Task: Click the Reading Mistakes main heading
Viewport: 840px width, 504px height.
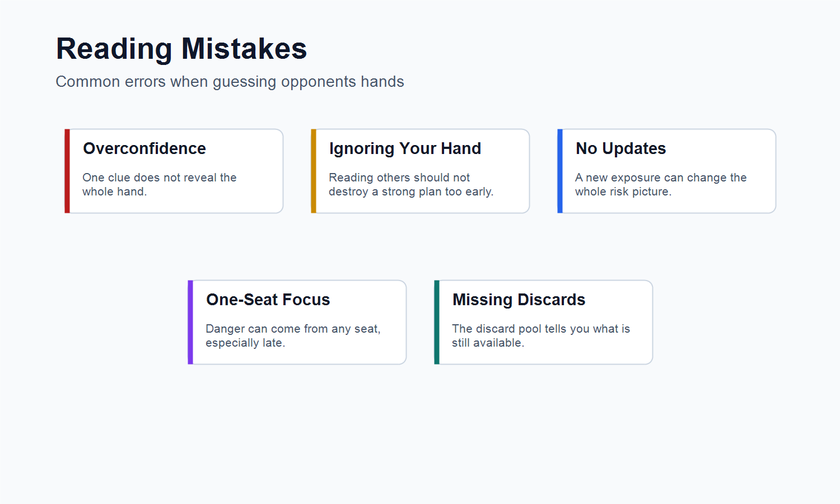Action: (x=181, y=49)
